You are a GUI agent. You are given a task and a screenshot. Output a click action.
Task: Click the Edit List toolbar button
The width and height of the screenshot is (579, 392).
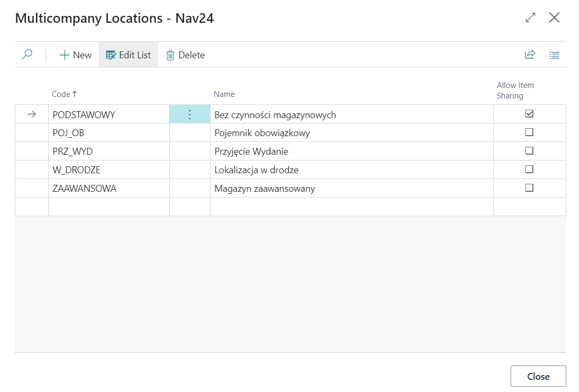128,55
